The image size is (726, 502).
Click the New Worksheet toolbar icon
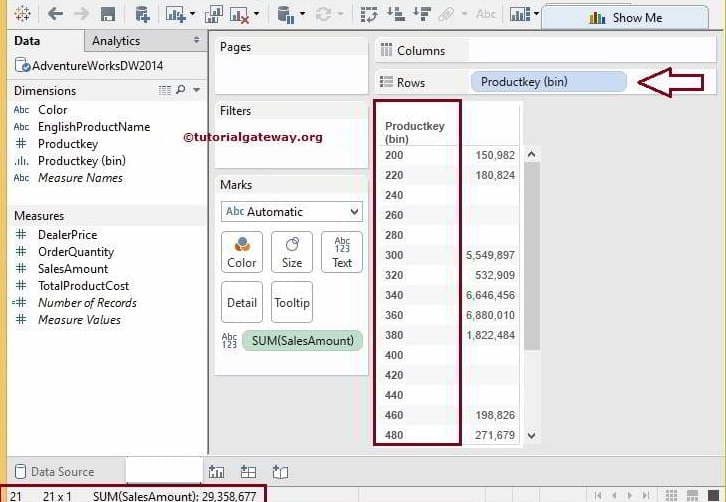176,14
